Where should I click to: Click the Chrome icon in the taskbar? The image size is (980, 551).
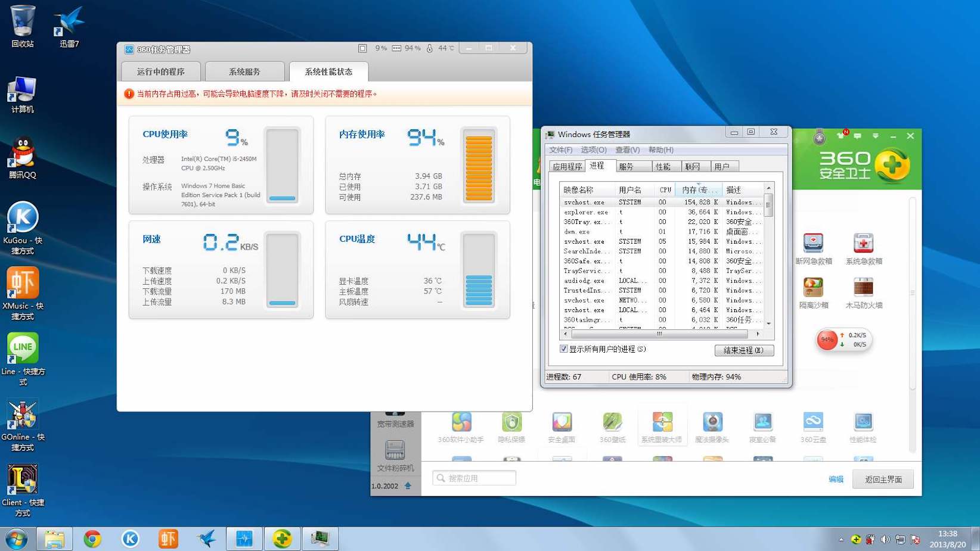click(x=92, y=538)
